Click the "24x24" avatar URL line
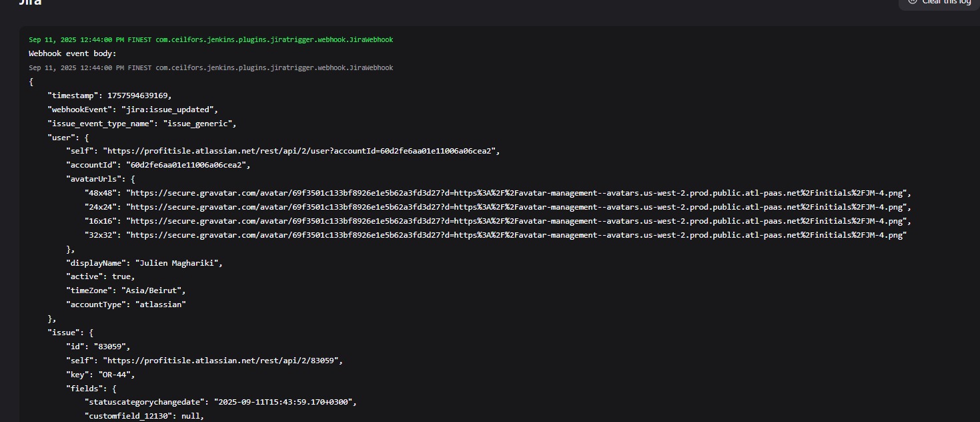980x422 pixels. [x=498, y=208]
